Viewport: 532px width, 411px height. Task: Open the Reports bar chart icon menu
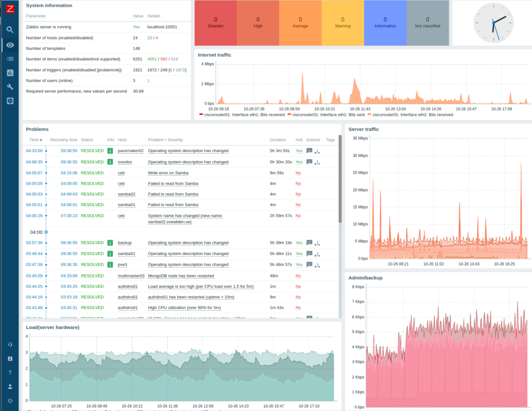[x=9, y=73]
